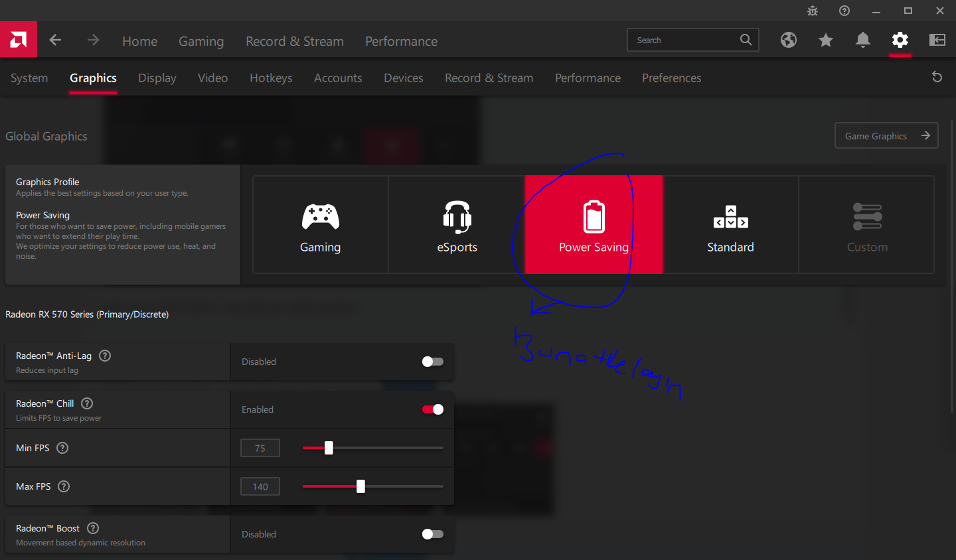Image resolution: width=956 pixels, height=560 pixels.
Task: Select the Standard profile keyboard icon
Action: click(731, 217)
